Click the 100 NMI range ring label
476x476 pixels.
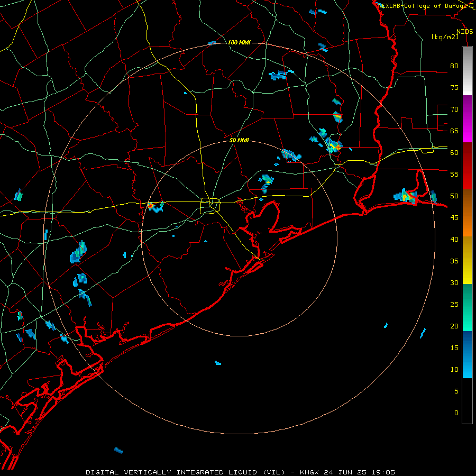point(239,42)
